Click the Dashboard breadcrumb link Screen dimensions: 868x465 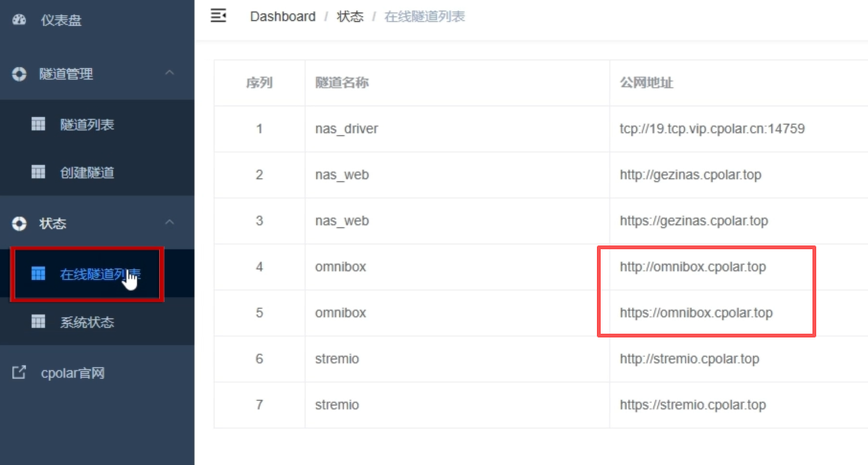(283, 16)
